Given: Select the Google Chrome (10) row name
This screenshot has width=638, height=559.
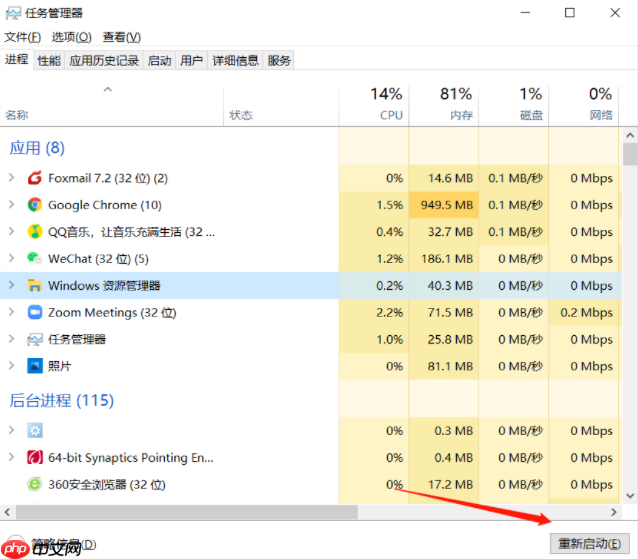Looking at the screenshot, I should 105,205.
